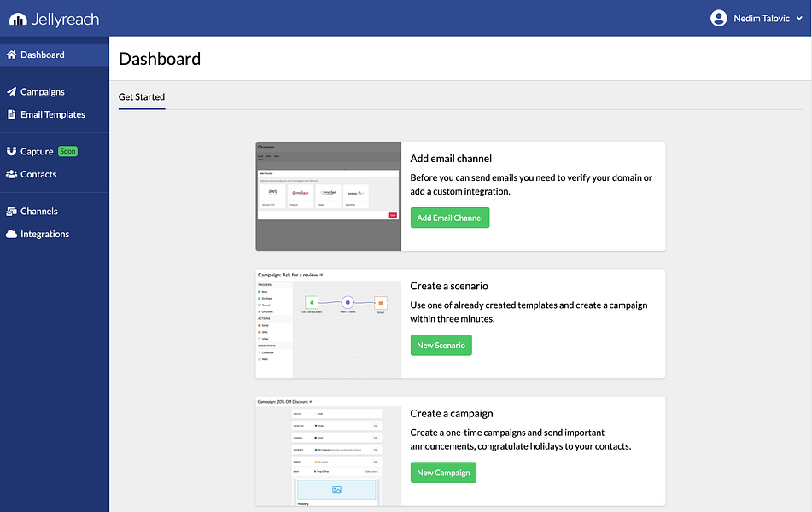The image size is (812, 512).
Task: Click the user avatar icon
Action: [718, 18]
